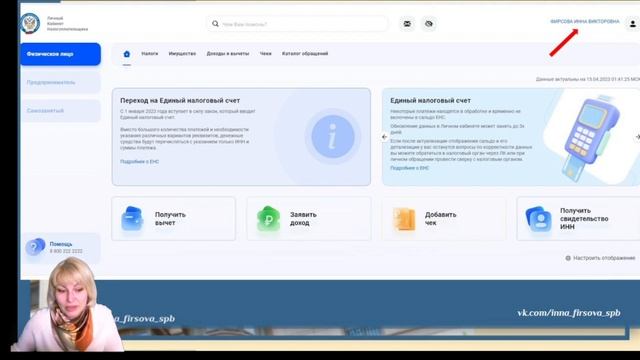
Task: Click the user name in header
Action: tap(584, 21)
